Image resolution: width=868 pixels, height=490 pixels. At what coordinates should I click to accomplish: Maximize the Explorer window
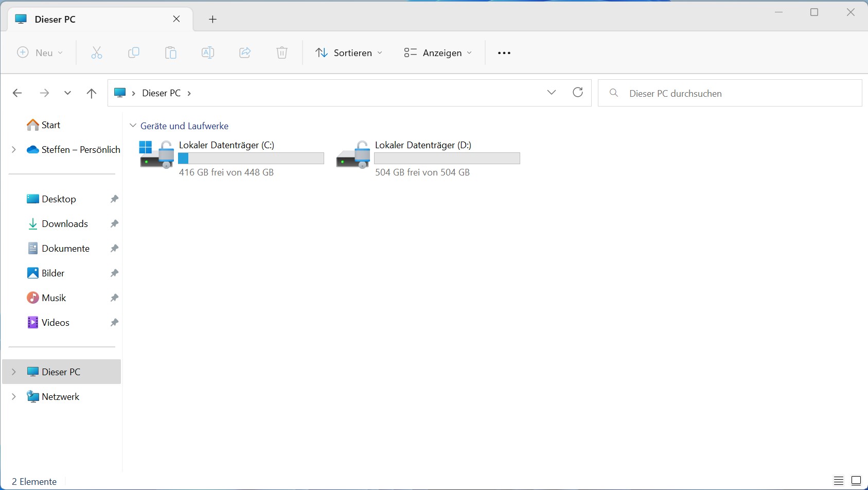coord(814,12)
